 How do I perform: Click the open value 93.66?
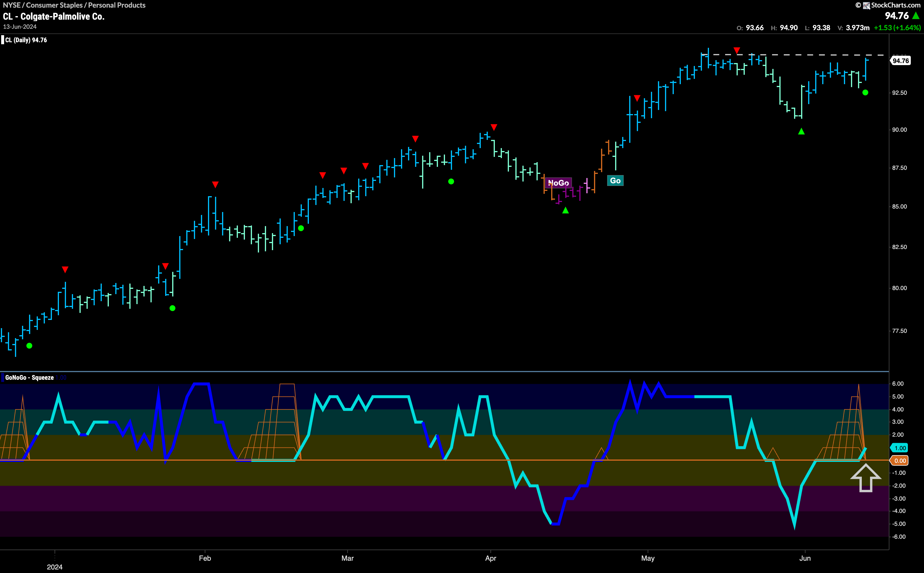(x=754, y=28)
